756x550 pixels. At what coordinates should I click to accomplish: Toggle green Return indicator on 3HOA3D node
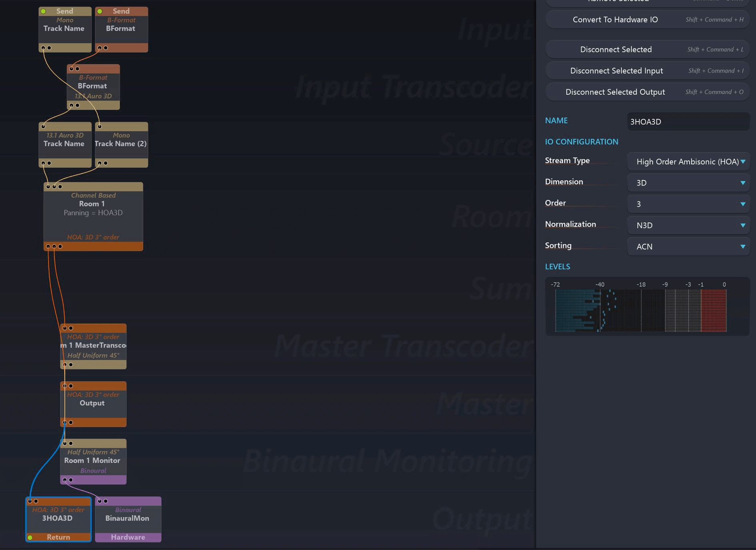(x=30, y=537)
